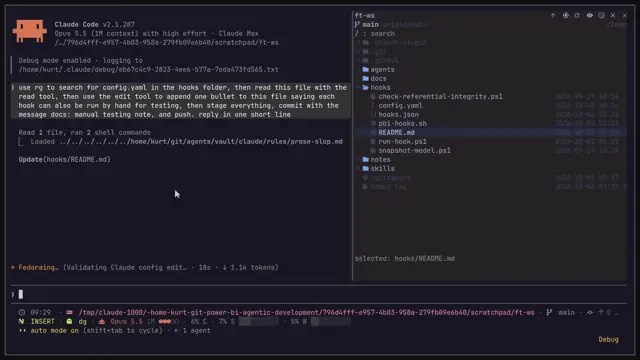Click the main branch label in file panel

[370, 24]
